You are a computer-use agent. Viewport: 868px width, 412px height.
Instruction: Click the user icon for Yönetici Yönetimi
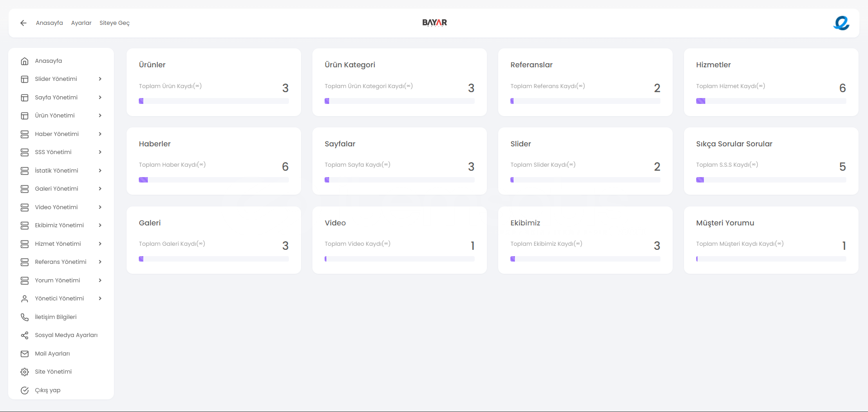25,299
